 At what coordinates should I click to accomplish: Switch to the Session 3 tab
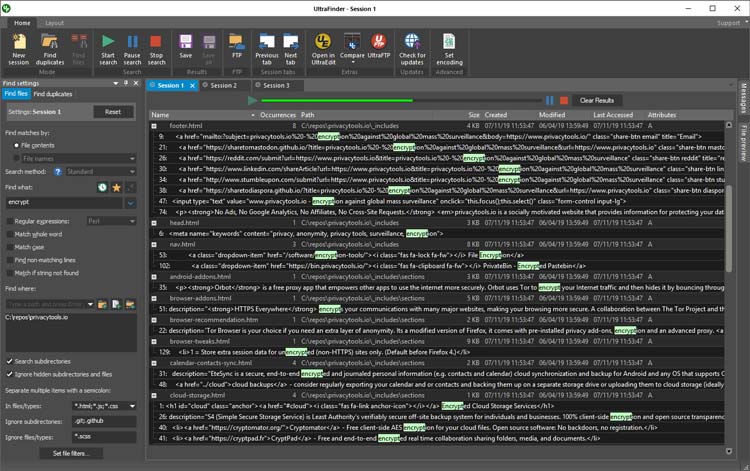point(276,86)
